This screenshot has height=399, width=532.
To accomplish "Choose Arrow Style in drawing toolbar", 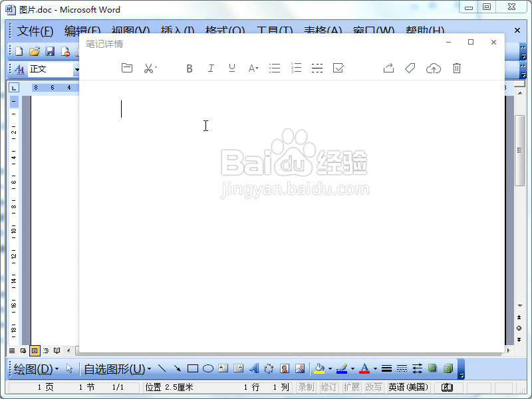I will (x=418, y=368).
